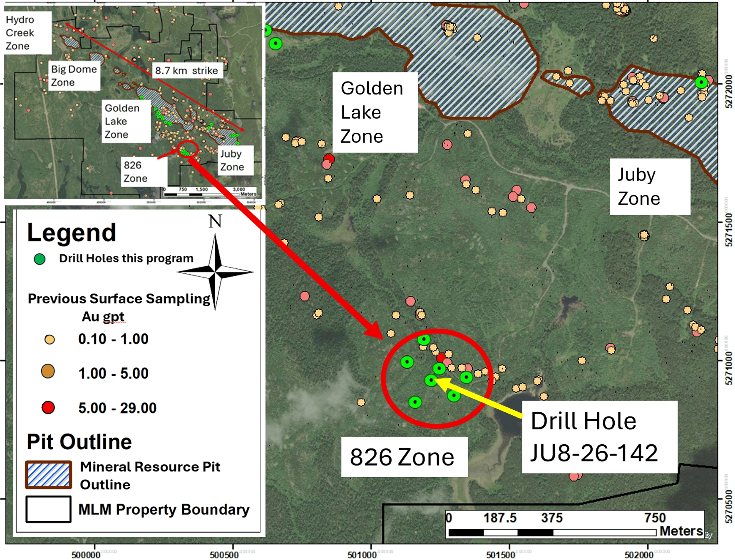Viewport: 735px width, 560px height.
Task: Enable the Previous Surface Sampling legend group
Action: [x=119, y=298]
